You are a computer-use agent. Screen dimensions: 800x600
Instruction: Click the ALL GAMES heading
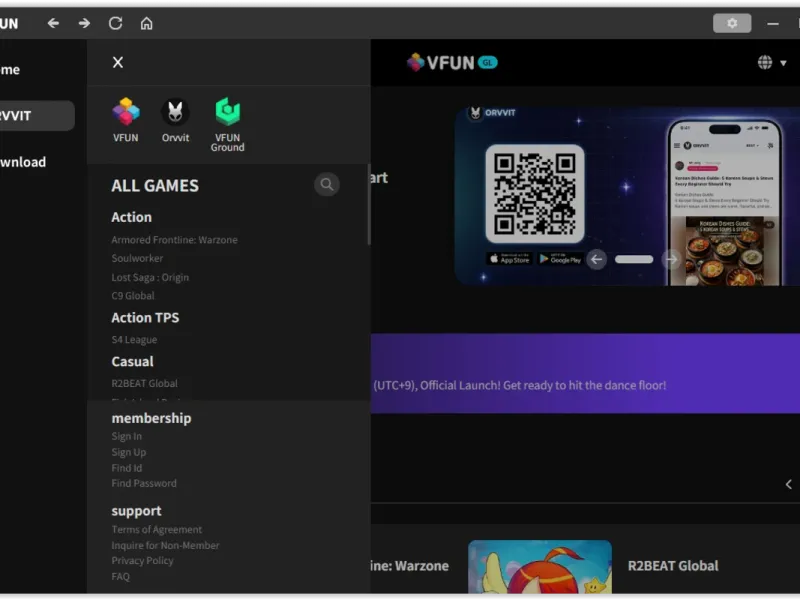(x=155, y=186)
